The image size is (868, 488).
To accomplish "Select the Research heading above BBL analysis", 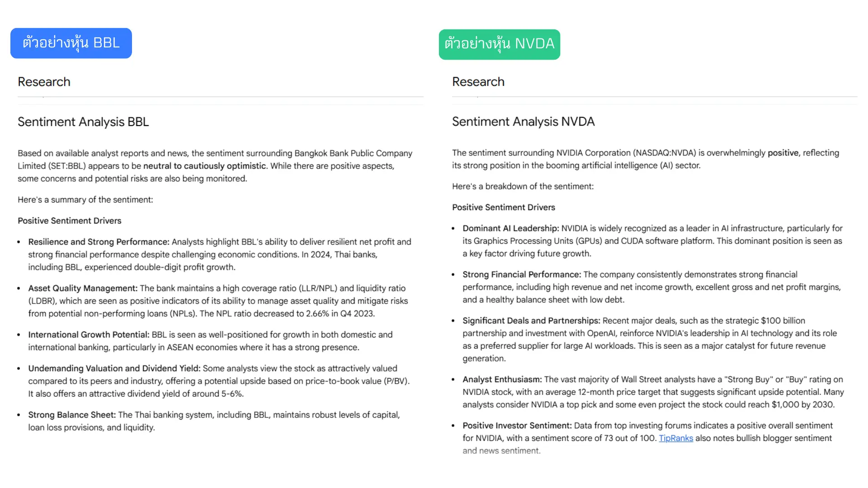I will point(44,82).
